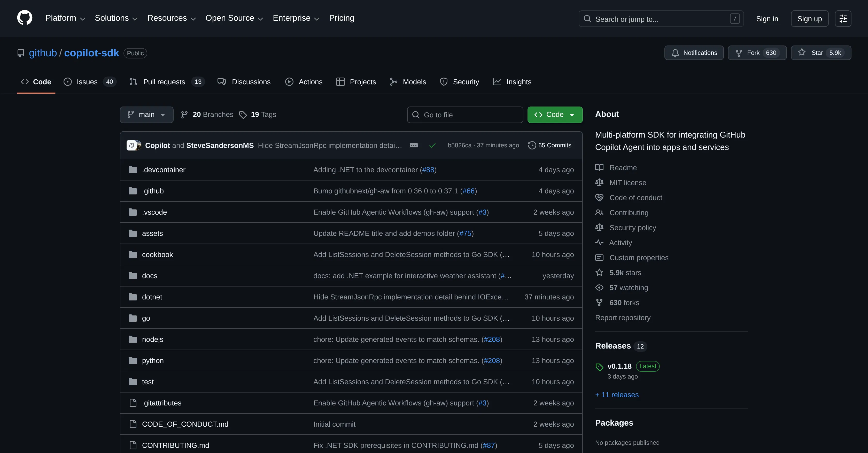This screenshot has height=453, width=868.
Task: Click the book icon beside Readme
Action: coord(599,167)
